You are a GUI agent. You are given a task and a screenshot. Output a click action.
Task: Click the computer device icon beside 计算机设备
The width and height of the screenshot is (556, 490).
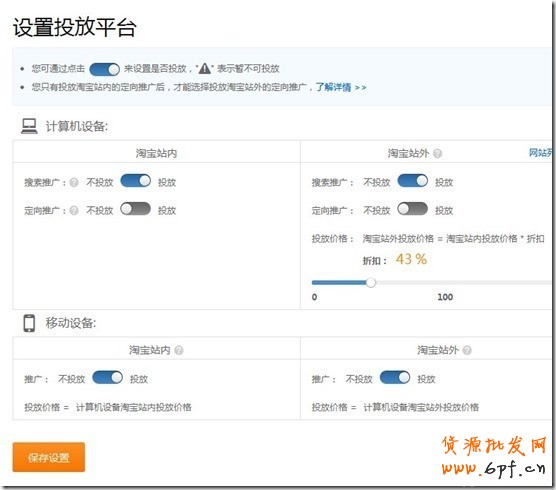point(29,126)
